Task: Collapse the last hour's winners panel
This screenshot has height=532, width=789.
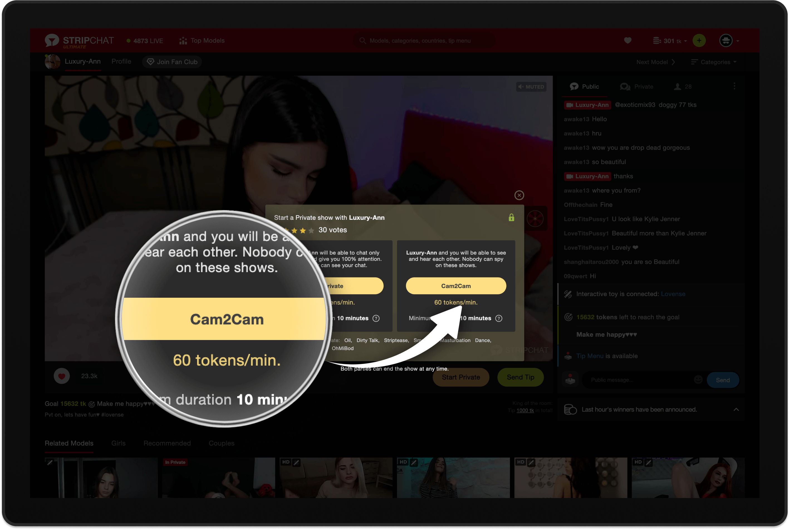Action: coord(736,410)
